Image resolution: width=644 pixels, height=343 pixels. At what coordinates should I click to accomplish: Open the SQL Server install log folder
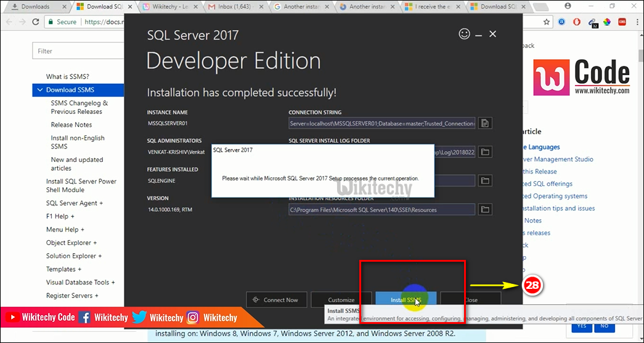click(x=485, y=151)
